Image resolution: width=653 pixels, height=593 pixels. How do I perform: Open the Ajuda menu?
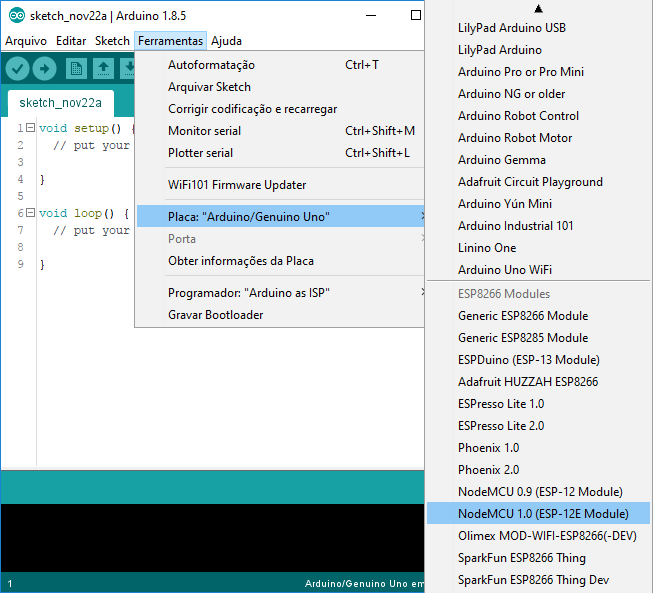click(226, 41)
